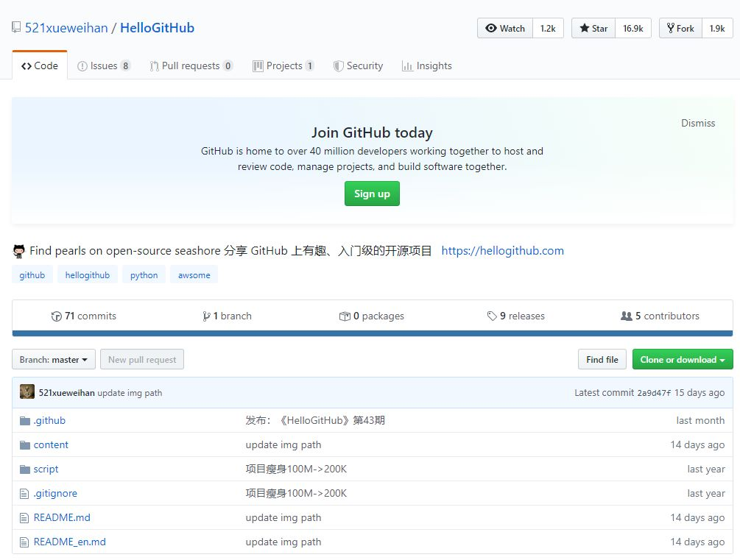Viewport: 740px width, 560px height.
Task: Click the octocat emoji before the description
Action: click(x=19, y=251)
